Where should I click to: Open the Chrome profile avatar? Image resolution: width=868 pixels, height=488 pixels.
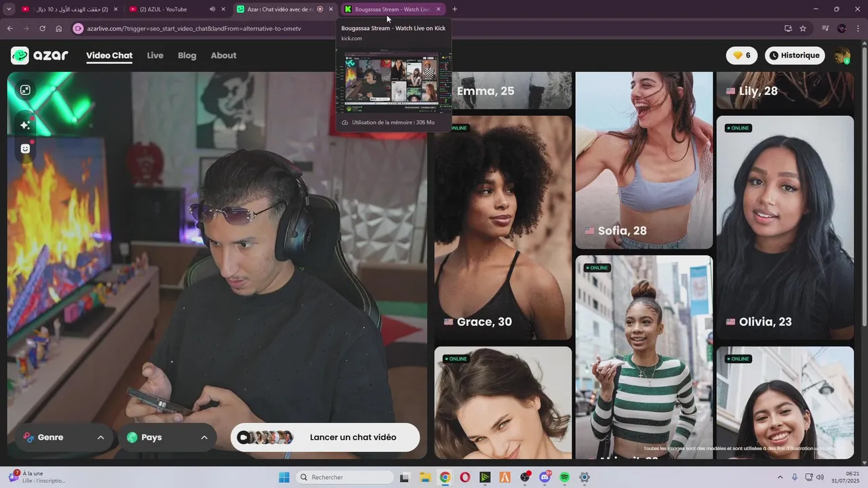pos(842,28)
